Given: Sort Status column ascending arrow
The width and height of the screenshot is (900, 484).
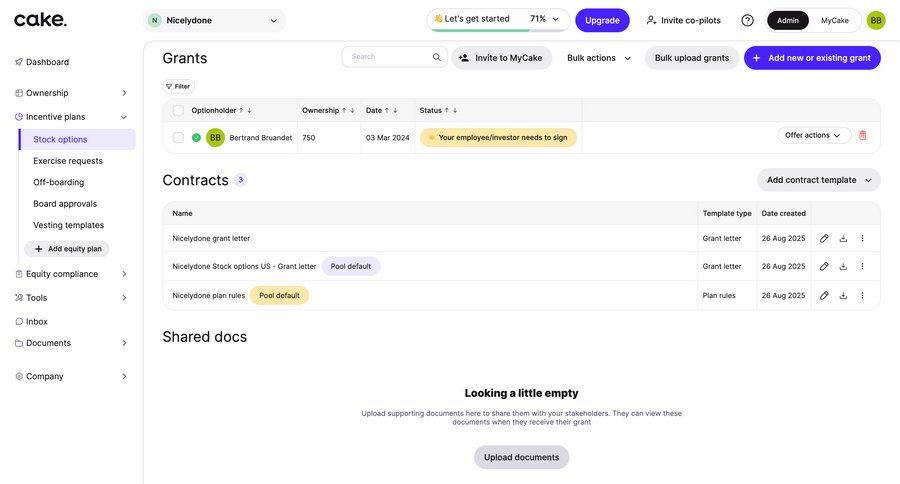Looking at the screenshot, I should [447, 110].
